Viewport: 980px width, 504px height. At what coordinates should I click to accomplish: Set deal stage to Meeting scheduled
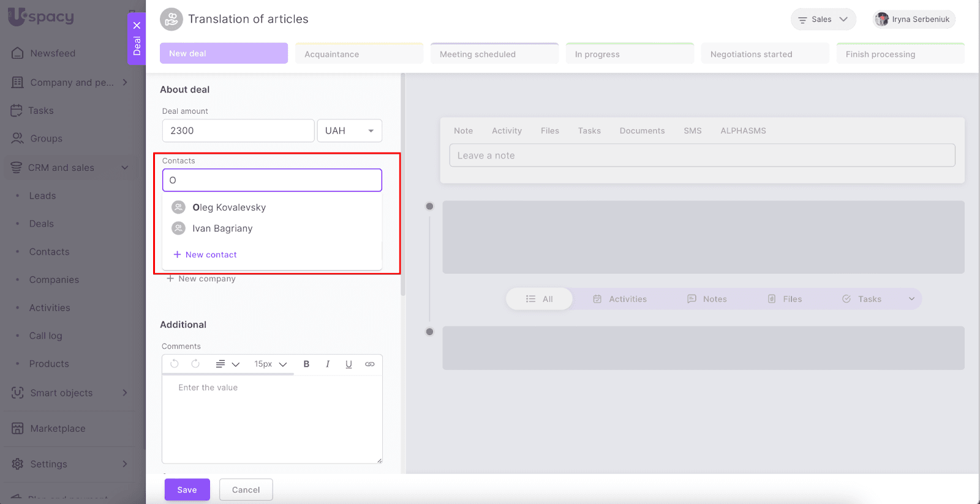494,54
